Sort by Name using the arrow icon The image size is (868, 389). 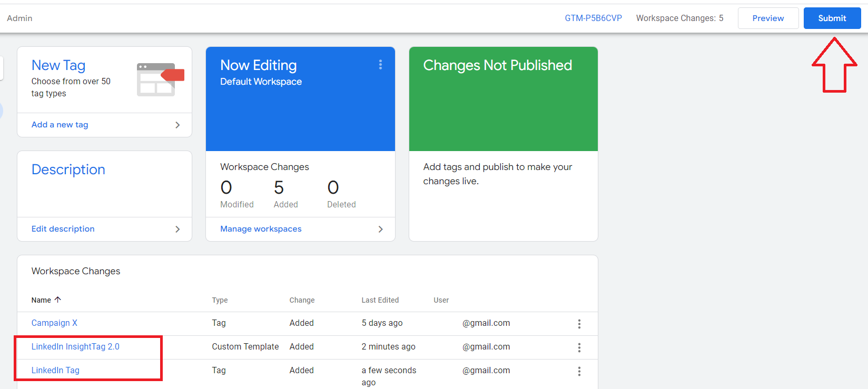pos(58,300)
